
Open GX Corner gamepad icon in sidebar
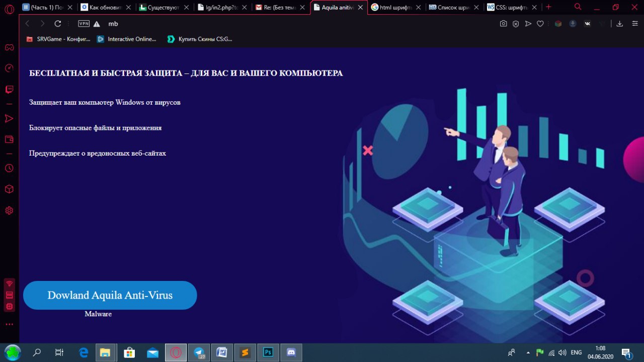9,48
